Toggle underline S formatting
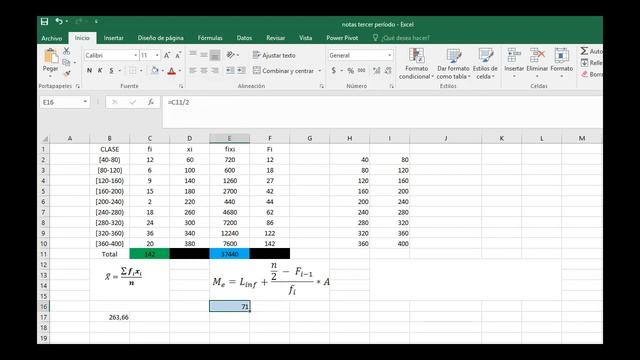Viewport: 640px width, 360px height. tap(111, 71)
